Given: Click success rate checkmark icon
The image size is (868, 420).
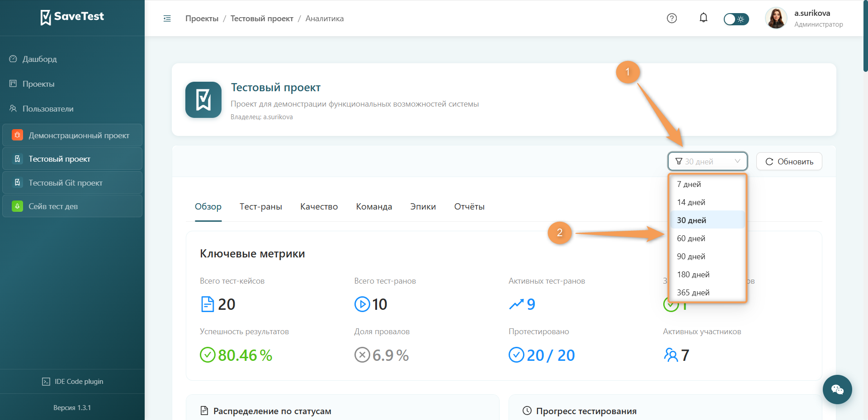Looking at the screenshot, I should coord(208,355).
